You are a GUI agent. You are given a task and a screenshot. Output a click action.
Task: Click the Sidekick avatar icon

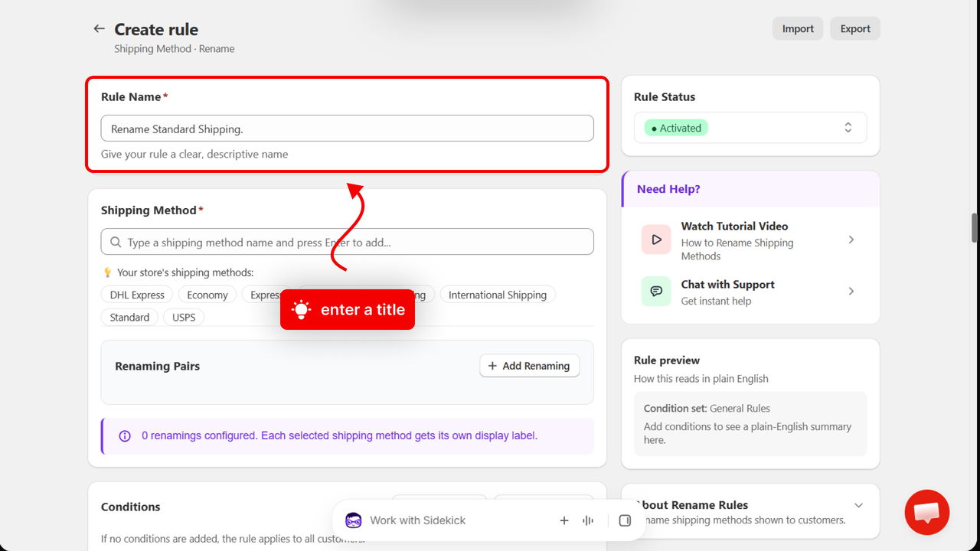pyautogui.click(x=353, y=520)
